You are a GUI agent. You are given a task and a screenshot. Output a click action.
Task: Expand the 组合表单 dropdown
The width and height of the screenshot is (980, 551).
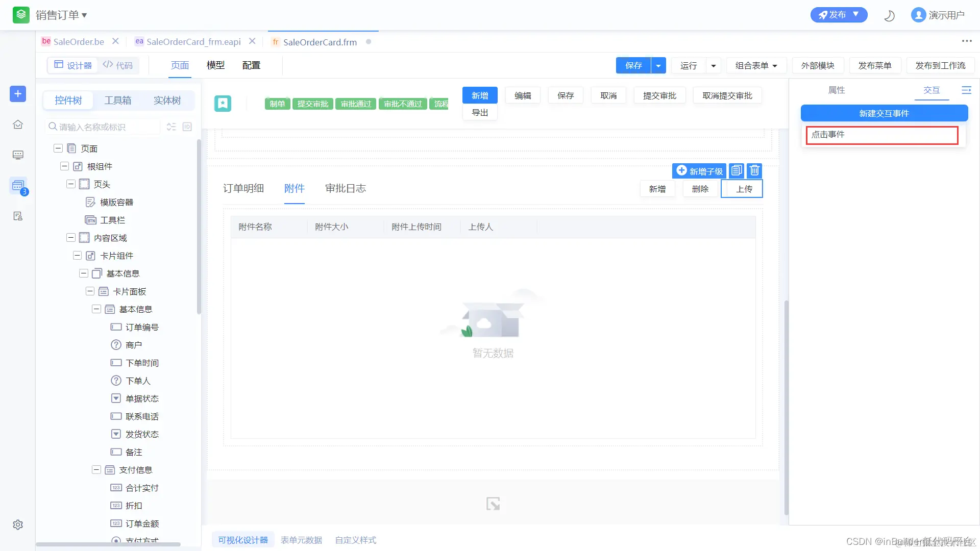(x=756, y=65)
